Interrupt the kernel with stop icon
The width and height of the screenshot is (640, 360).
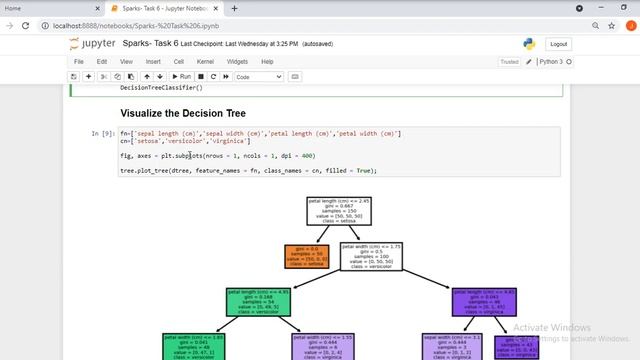(201, 77)
